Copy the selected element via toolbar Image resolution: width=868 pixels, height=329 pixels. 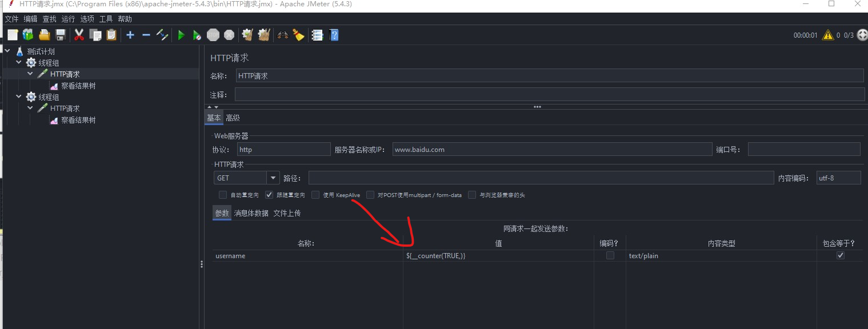tap(95, 35)
